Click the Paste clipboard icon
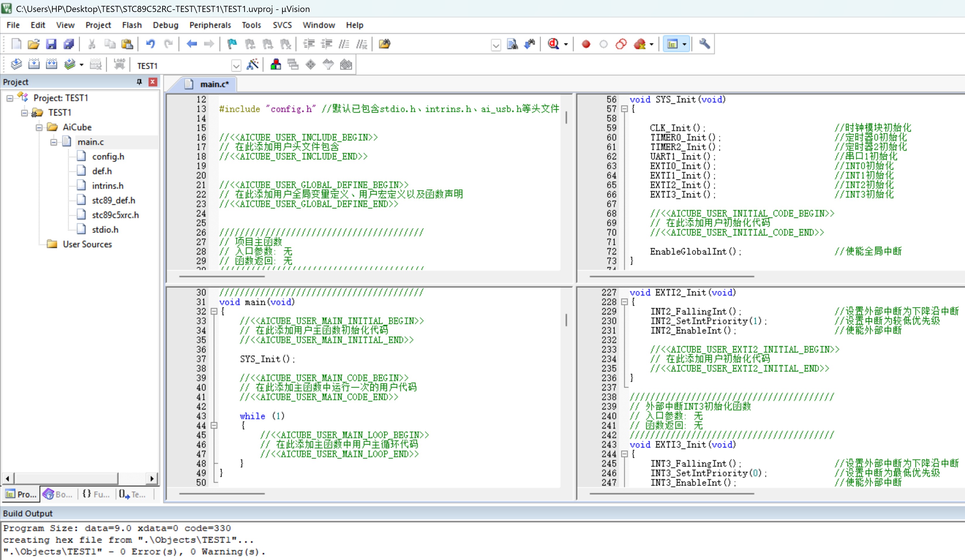The height and width of the screenshot is (560, 965). 127,44
